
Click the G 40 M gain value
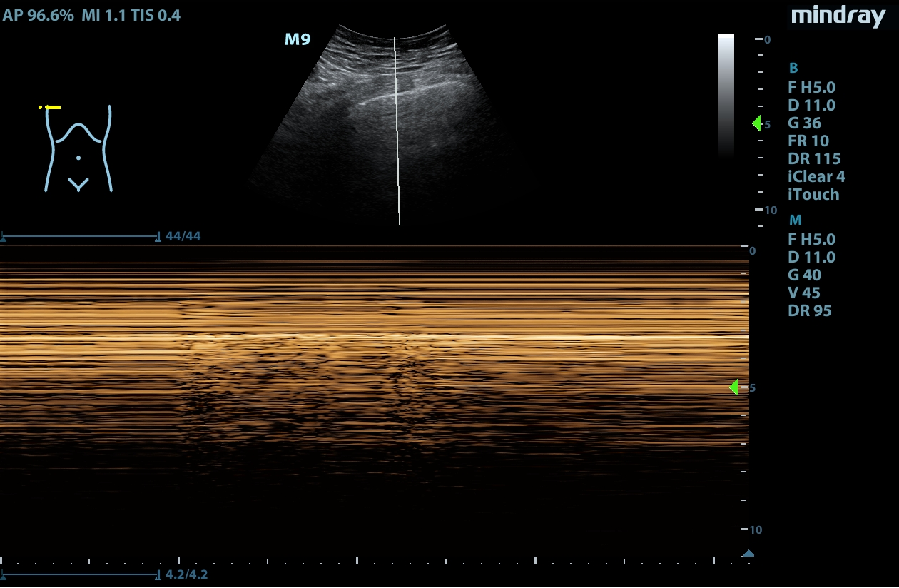804,275
